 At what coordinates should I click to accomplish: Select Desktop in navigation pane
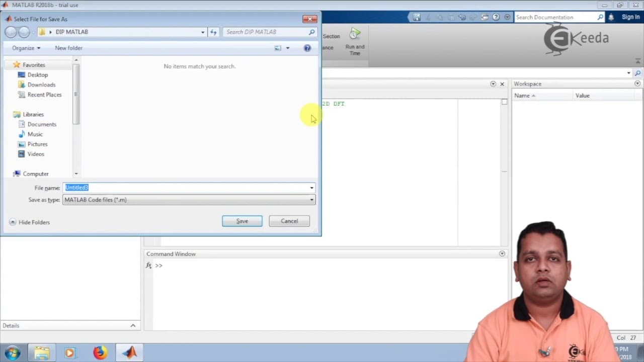[37, 75]
